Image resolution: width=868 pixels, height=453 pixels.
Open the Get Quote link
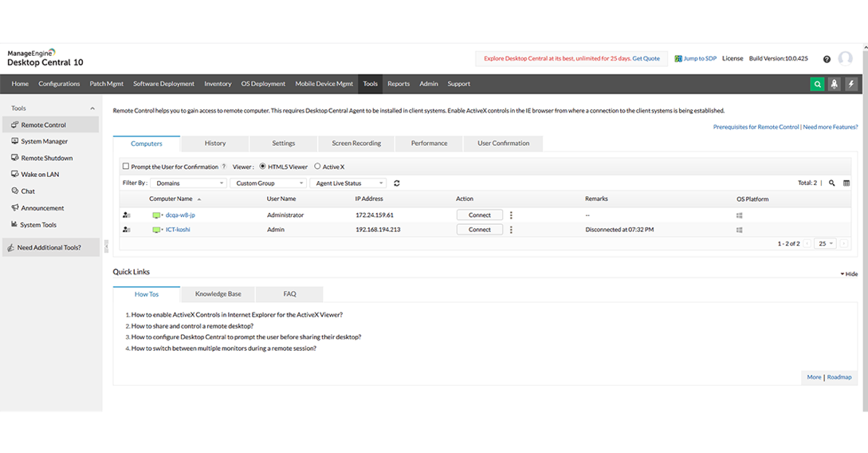pos(646,59)
